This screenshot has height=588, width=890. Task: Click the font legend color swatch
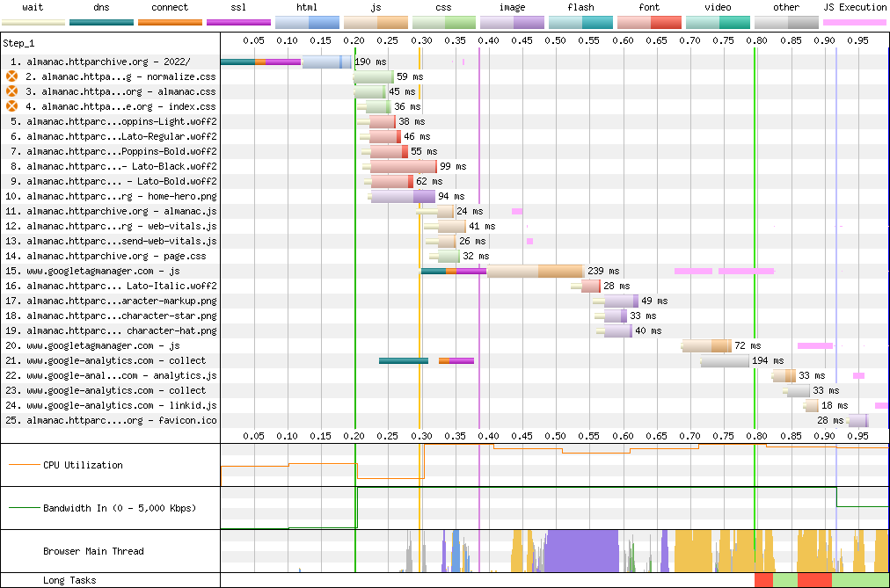[x=649, y=21]
